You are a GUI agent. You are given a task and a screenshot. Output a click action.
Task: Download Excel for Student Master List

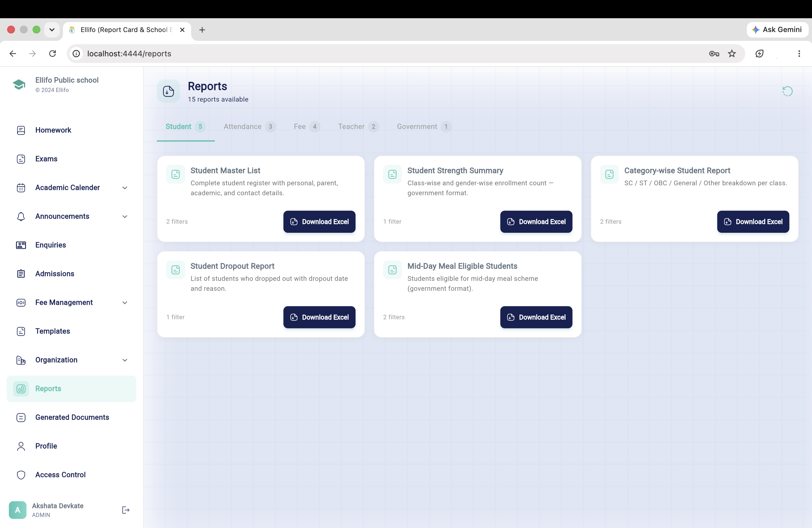tap(319, 222)
